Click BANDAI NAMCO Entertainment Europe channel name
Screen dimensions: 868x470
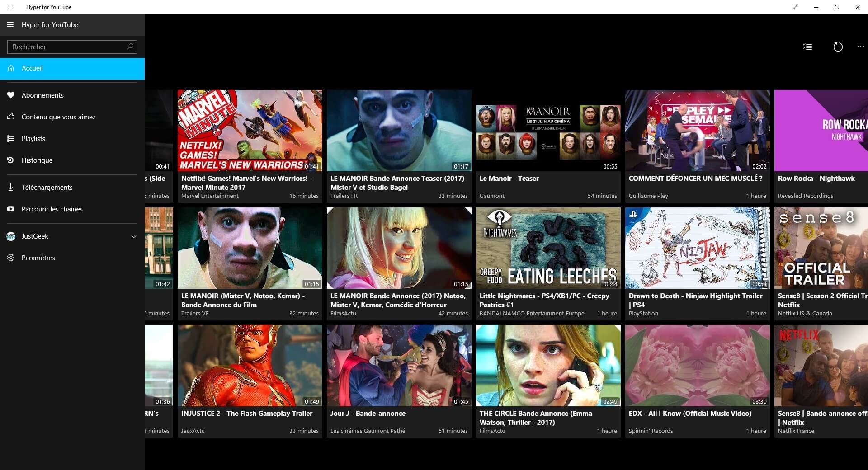coord(532,314)
